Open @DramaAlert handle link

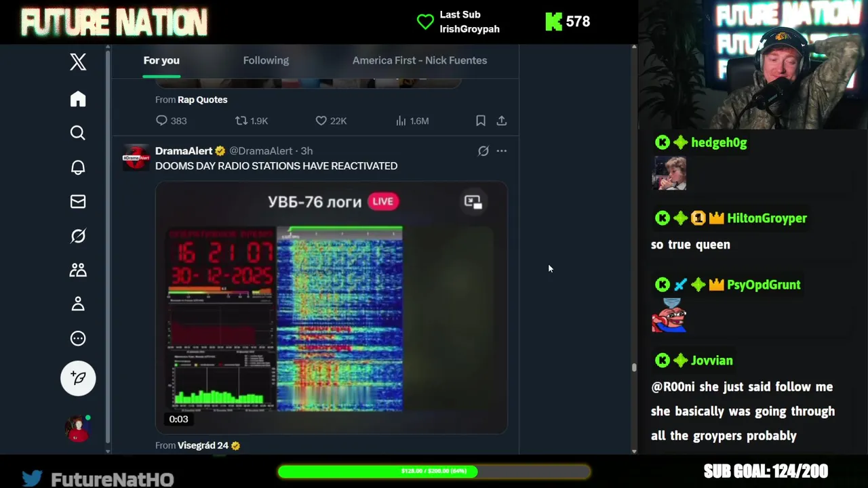[261, 151]
